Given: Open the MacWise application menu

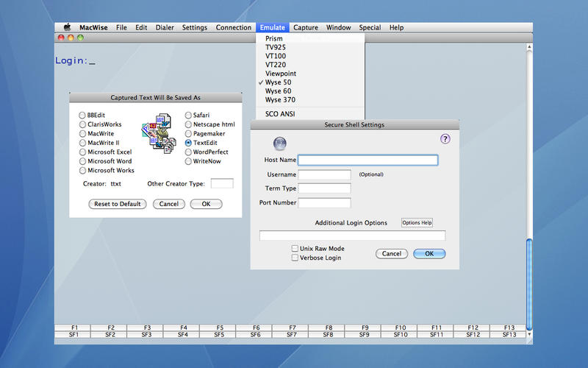Looking at the screenshot, I should (93, 27).
